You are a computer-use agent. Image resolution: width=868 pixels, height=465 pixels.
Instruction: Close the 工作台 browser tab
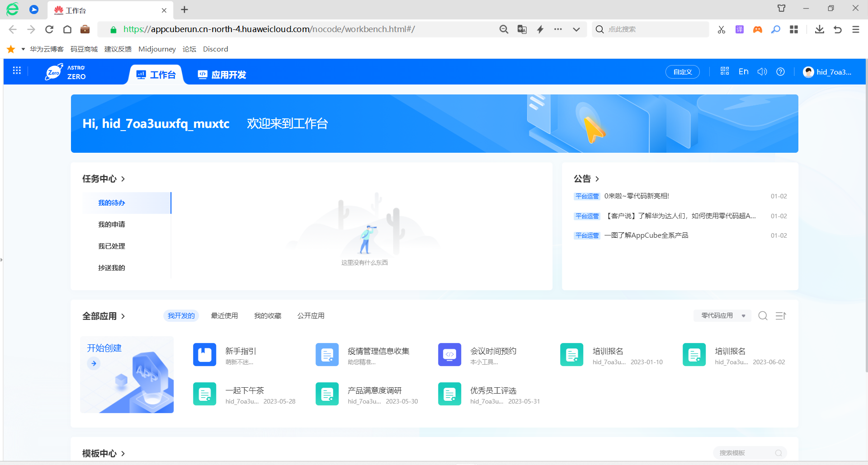click(164, 10)
